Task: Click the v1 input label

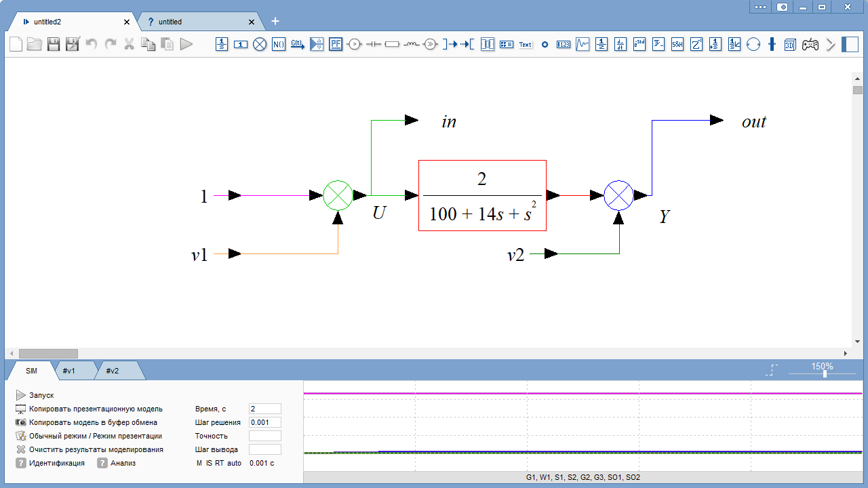Action: (x=199, y=255)
